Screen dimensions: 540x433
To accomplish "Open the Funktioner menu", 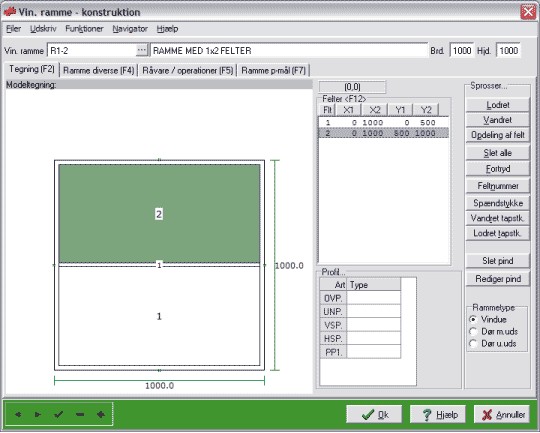I will tap(84, 29).
